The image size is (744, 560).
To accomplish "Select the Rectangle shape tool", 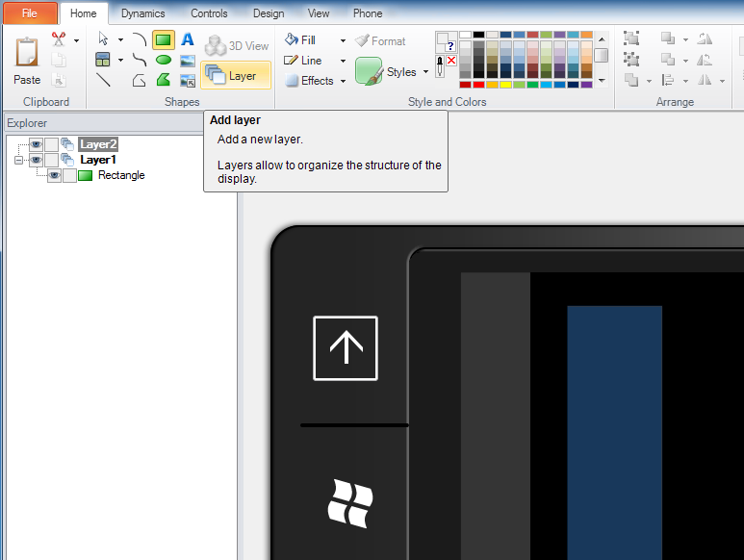I will pyautogui.click(x=164, y=39).
